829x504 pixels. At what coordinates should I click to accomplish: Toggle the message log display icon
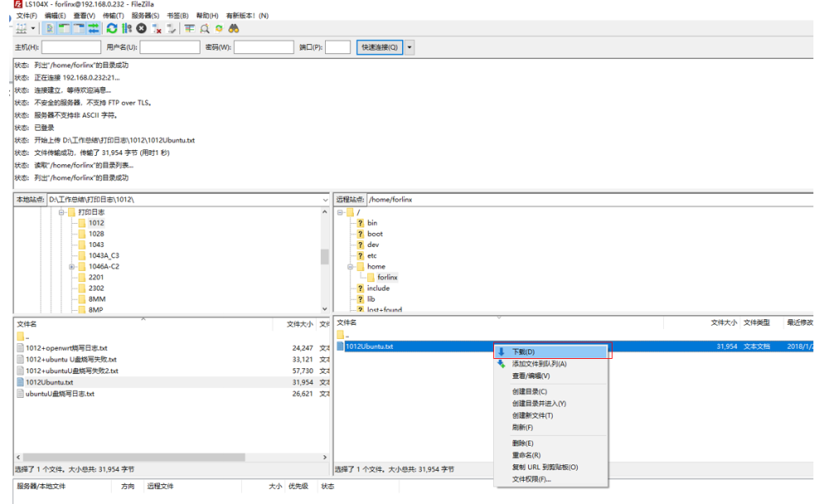click(x=50, y=28)
